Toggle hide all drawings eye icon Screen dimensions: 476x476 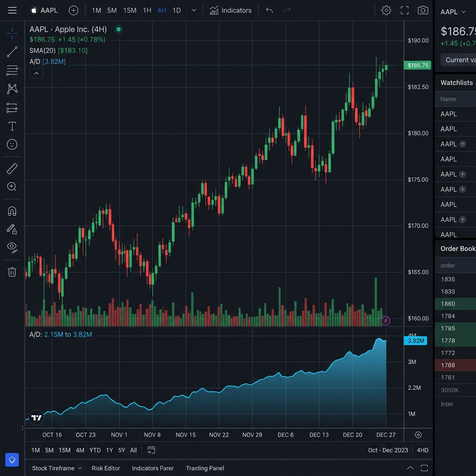(12, 247)
